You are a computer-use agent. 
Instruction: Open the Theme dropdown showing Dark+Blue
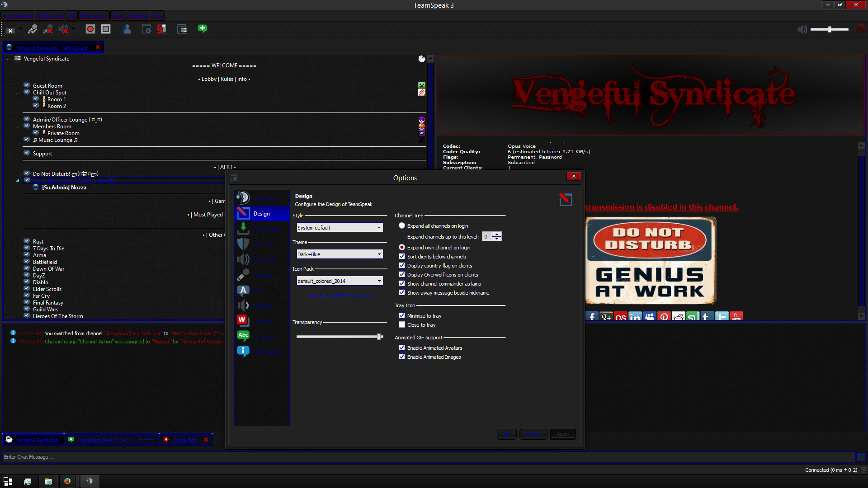[x=340, y=254]
